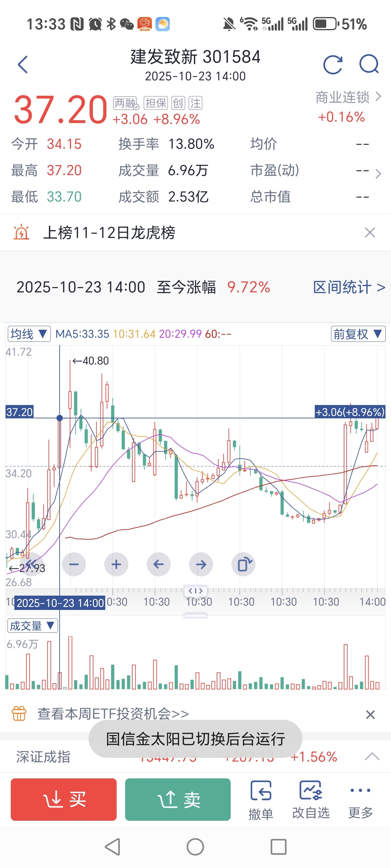Open the 成交量 sub-indicator dropdown
Image resolution: width=391 pixels, height=868 pixels.
[32, 626]
